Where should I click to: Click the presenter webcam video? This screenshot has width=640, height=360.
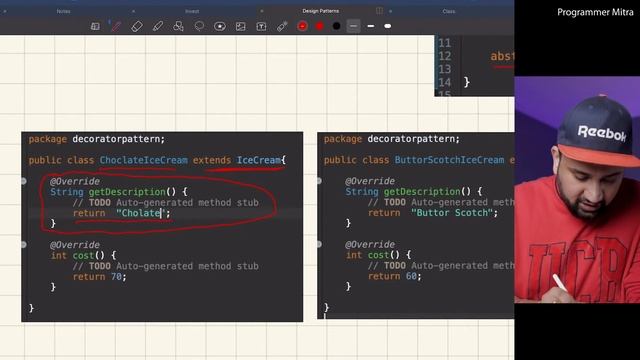click(x=577, y=190)
